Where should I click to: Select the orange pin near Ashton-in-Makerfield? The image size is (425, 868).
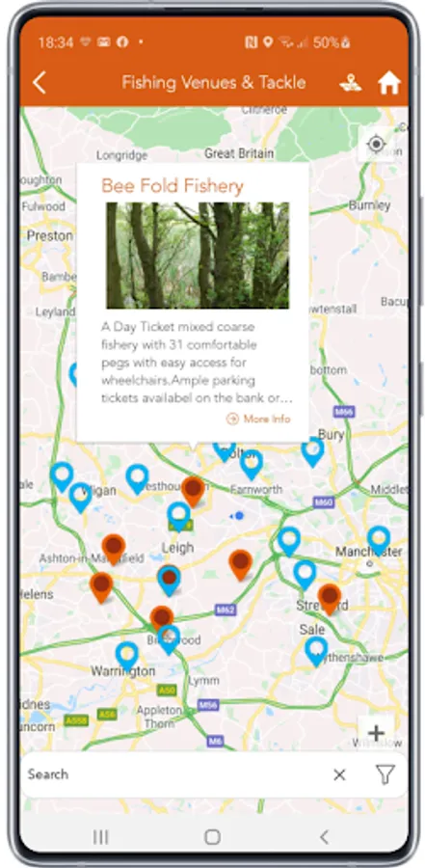coord(114,549)
